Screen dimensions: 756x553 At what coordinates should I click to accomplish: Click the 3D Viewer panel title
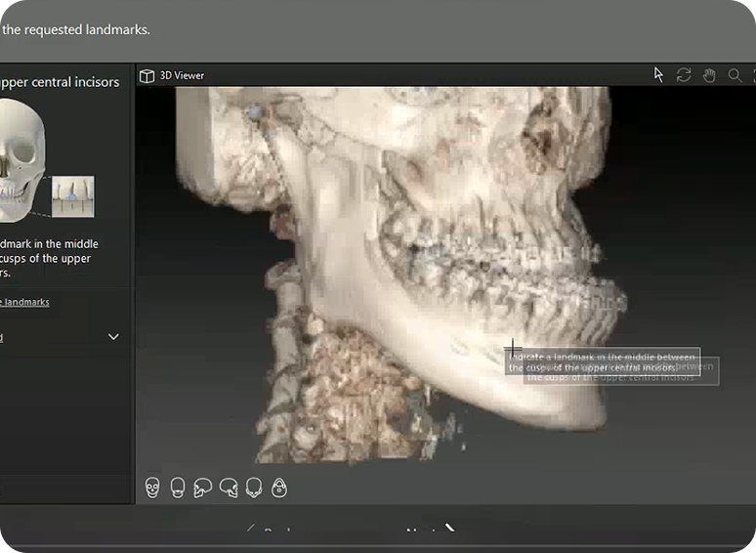183,75
